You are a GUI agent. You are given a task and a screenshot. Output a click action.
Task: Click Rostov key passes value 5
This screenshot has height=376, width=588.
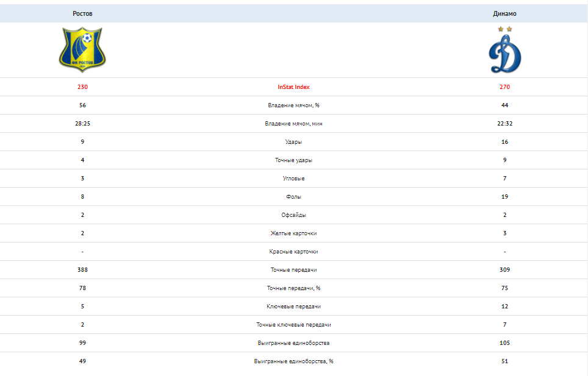(82, 307)
